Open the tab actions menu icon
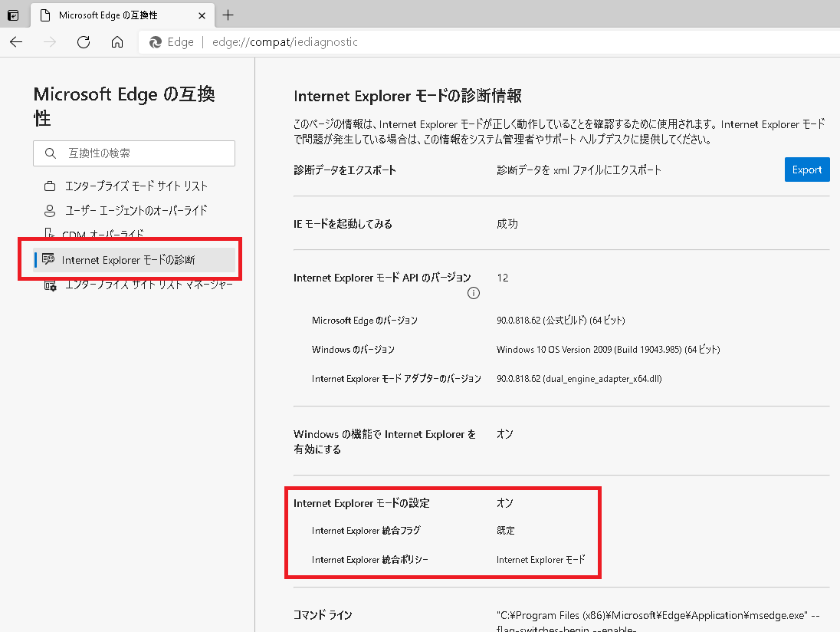The image size is (840, 632). (13, 15)
